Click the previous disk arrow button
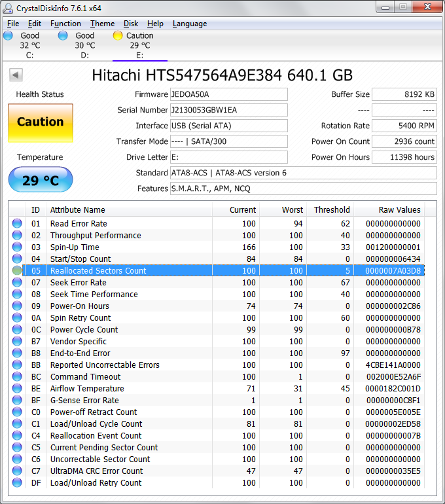This screenshot has width=445, height=504. pyautogui.click(x=16, y=75)
